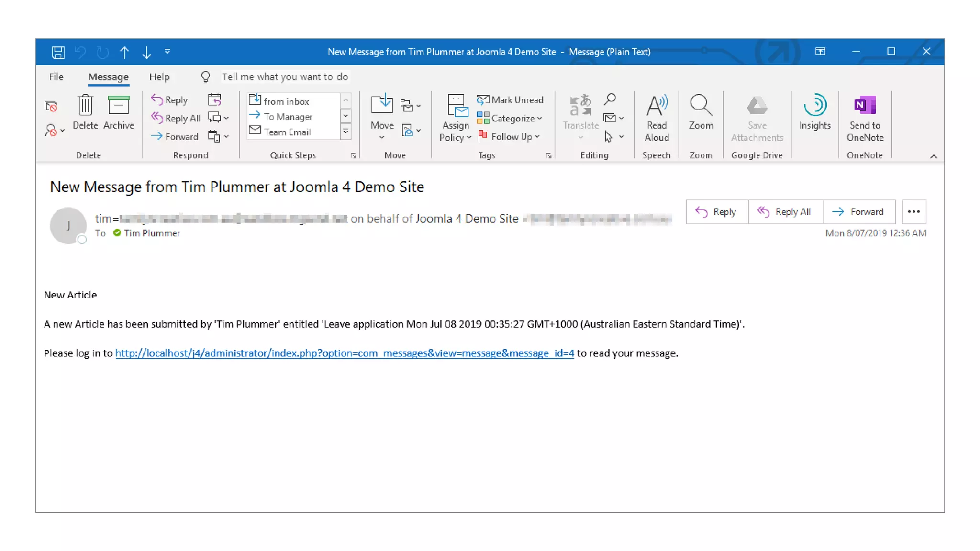Click the Delete trash can icon
Image resolution: width=980 pixels, height=551 pixels.
tap(85, 105)
